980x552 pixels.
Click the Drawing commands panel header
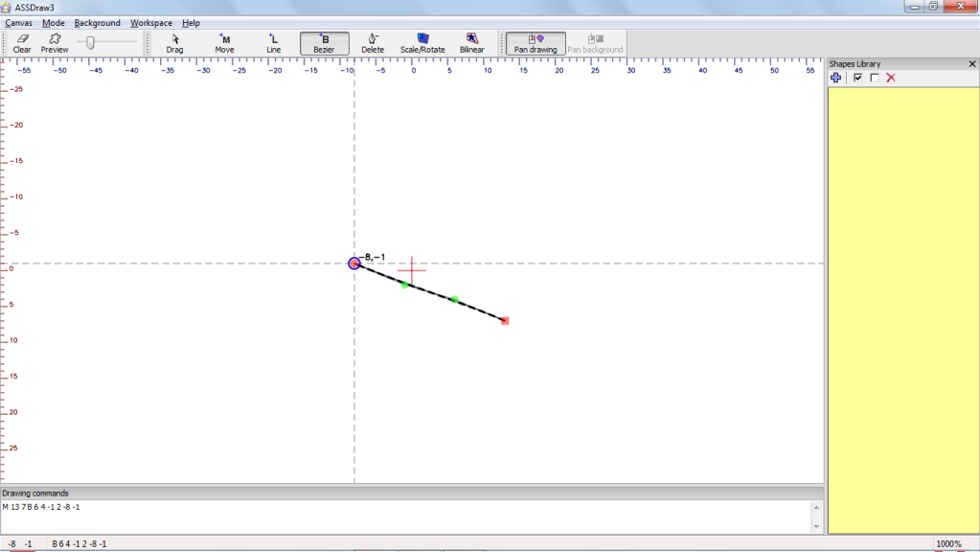point(412,494)
